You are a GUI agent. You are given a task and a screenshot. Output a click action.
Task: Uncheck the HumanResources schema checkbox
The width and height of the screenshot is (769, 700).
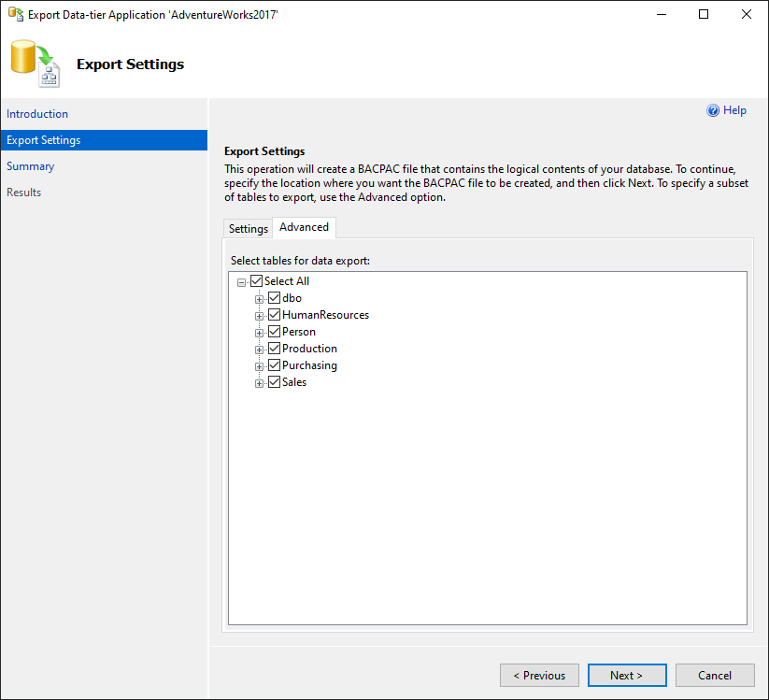[x=274, y=315]
